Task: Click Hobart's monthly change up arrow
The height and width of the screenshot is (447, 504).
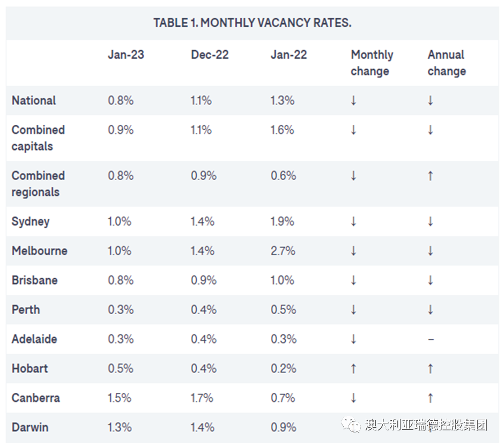Action: click(x=353, y=369)
